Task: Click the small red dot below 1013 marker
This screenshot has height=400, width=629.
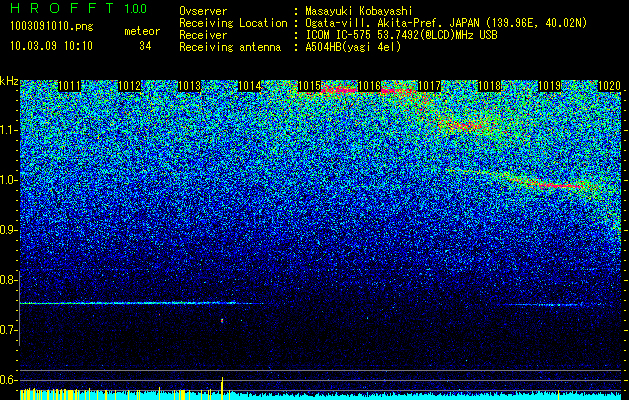Action: 222,321
